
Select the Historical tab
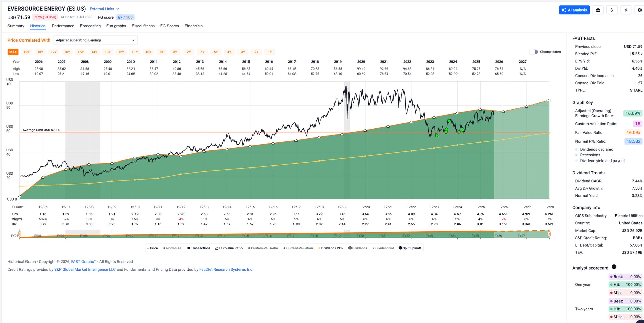[38, 26]
